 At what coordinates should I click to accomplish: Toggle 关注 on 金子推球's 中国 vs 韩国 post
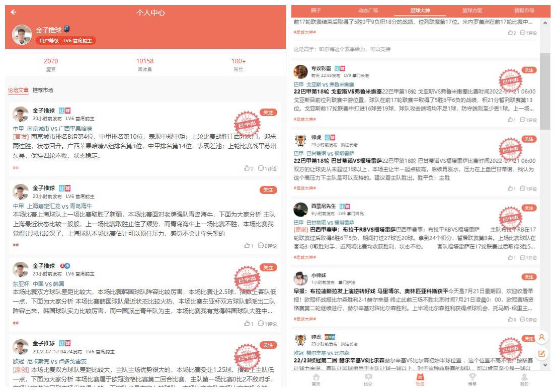pos(268,267)
